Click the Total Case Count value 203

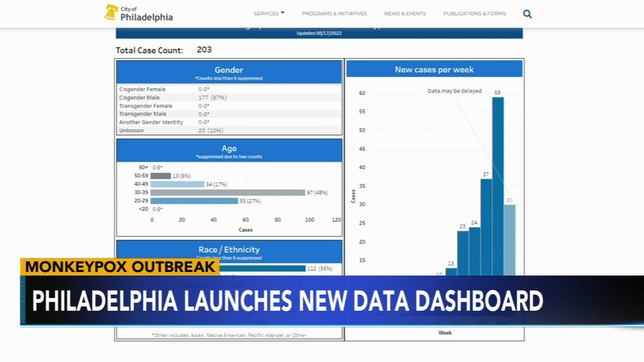204,50
